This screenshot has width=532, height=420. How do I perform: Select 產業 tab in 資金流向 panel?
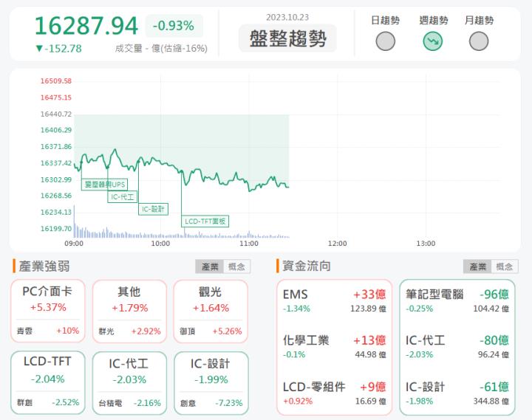[x=478, y=266]
